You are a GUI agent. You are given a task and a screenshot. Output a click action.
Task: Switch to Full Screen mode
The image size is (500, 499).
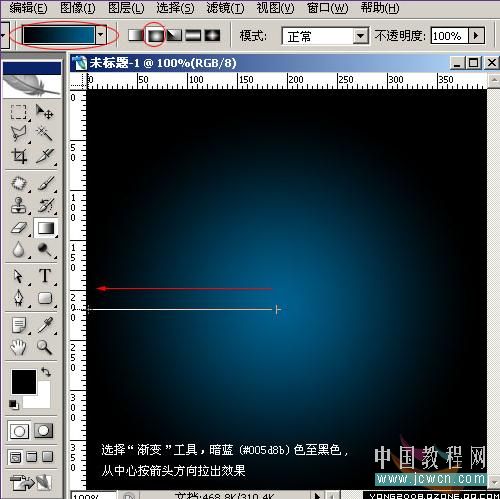[x=48, y=457]
